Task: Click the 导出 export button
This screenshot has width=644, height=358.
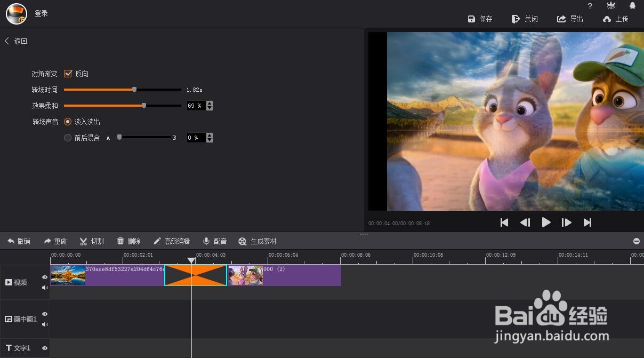Action: point(570,19)
